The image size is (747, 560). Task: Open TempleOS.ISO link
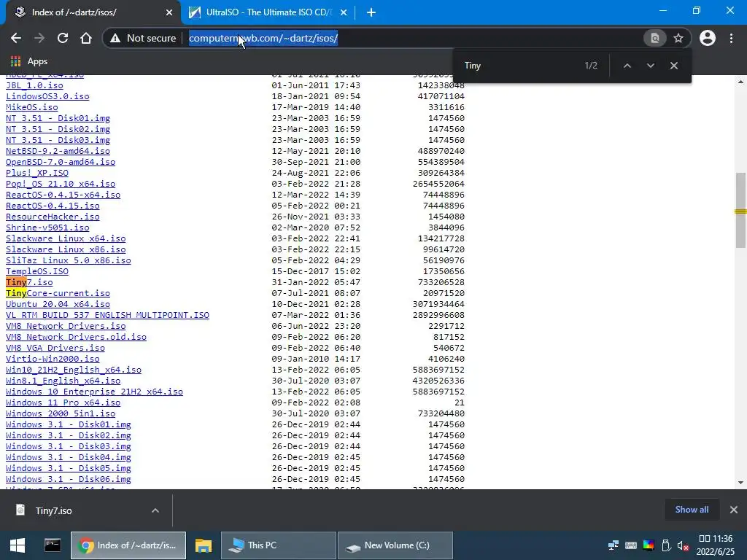(37, 271)
